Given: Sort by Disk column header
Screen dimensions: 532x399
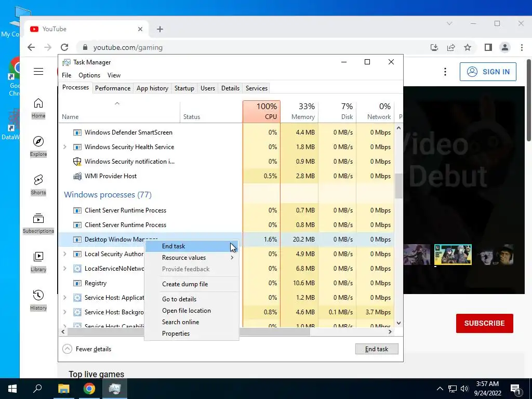Looking at the screenshot, I should click(337, 112).
